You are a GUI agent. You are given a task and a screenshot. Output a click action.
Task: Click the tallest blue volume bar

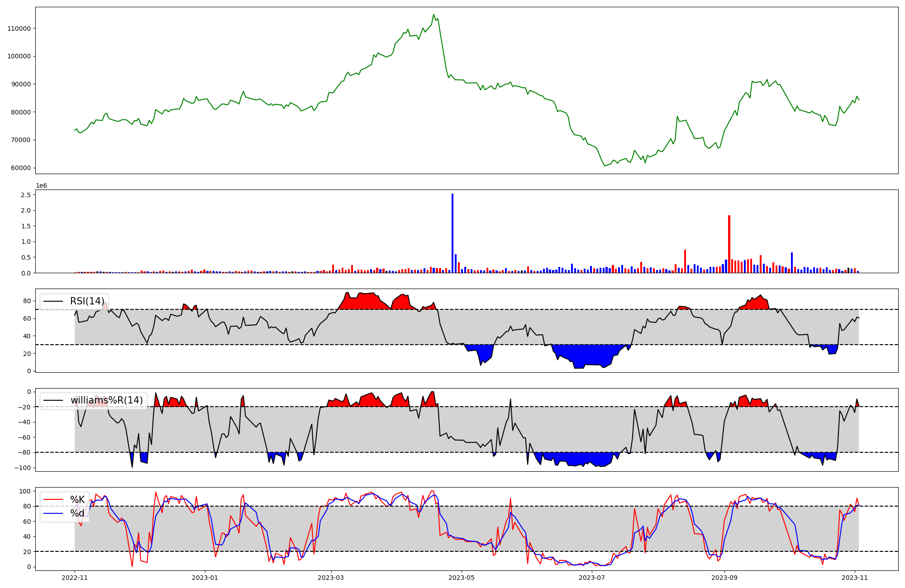[452, 233]
